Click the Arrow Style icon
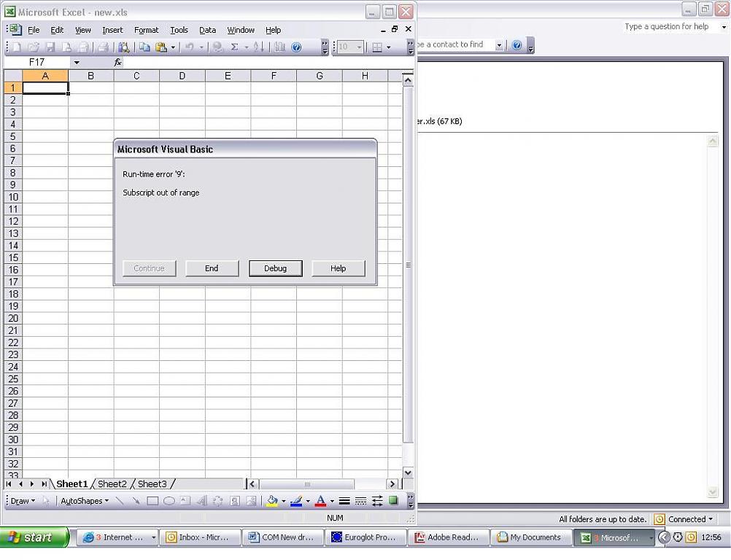This screenshot has width=731, height=560. tap(377, 501)
